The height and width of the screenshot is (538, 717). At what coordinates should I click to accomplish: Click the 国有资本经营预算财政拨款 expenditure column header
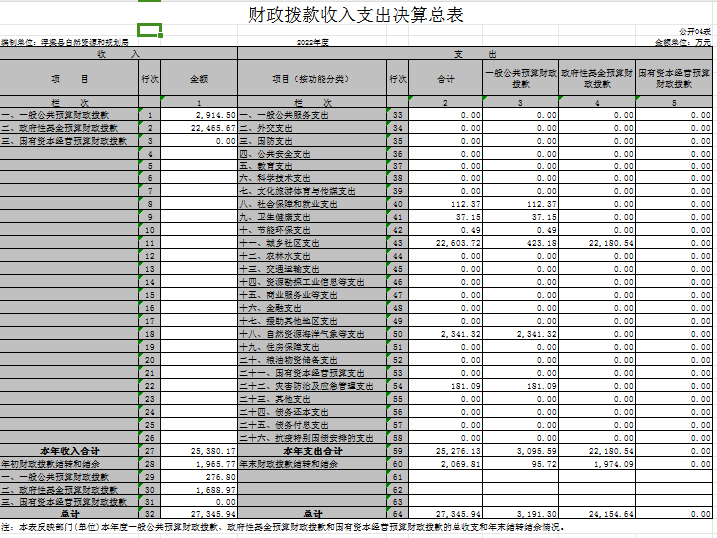click(x=674, y=79)
